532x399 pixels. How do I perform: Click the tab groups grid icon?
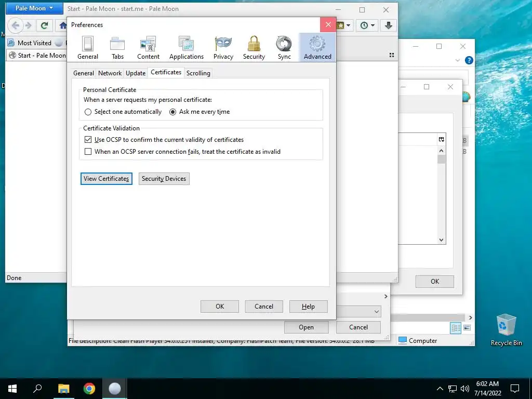pyautogui.click(x=392, y=55)
